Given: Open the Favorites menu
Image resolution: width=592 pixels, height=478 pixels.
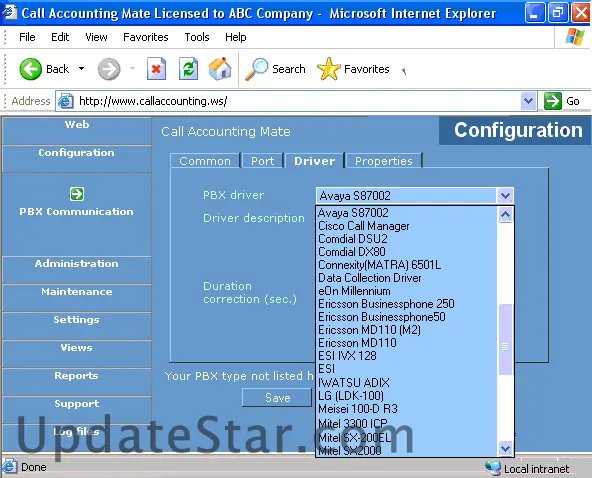Looking at the screenshot, I should point(146,37).
